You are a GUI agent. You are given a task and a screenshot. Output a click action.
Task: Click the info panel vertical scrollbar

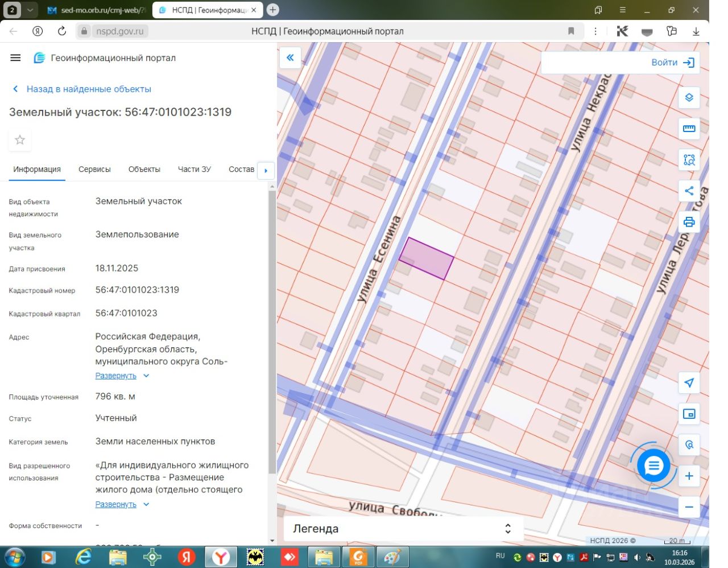click(x=272, y=332)
